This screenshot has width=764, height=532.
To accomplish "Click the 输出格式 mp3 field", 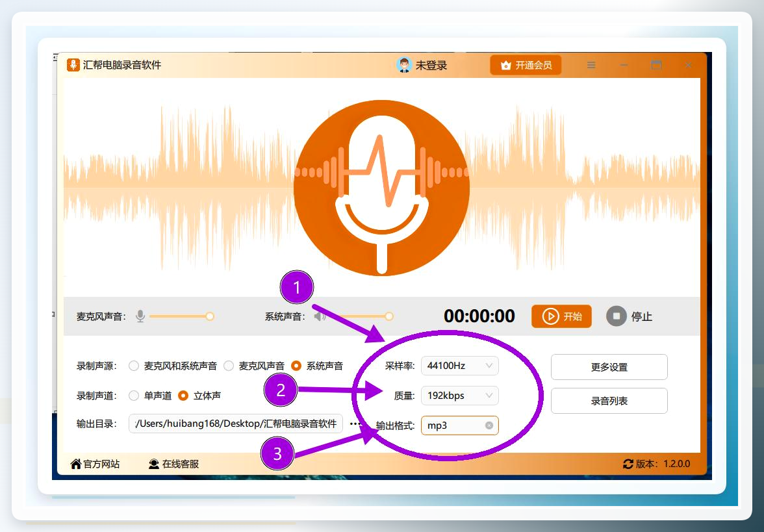I will click(x=459, y=425).
